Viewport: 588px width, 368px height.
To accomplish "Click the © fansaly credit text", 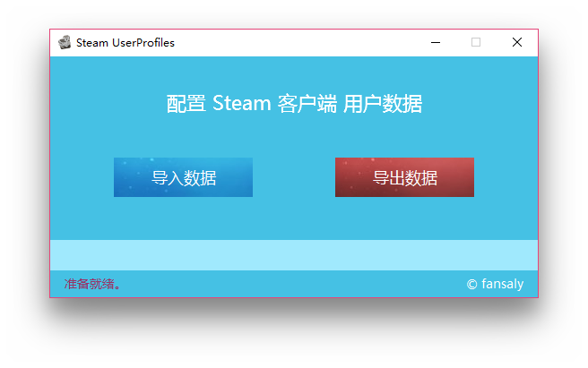I will tap(495, 284).
